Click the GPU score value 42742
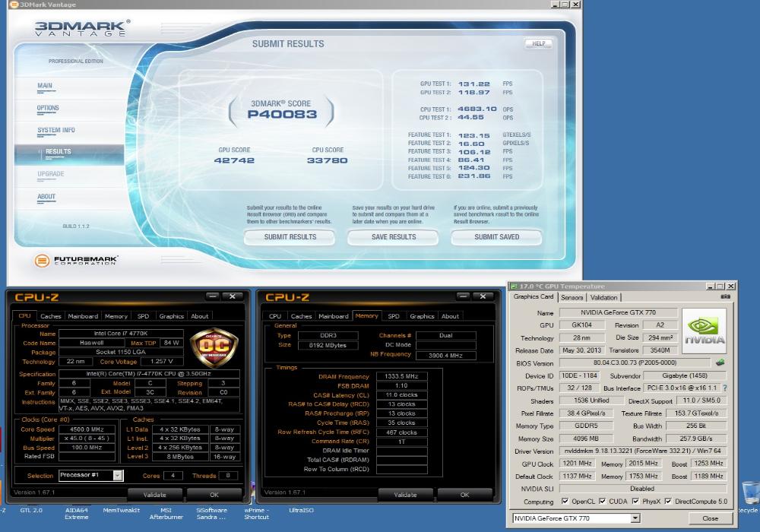 tap(234, 160)
